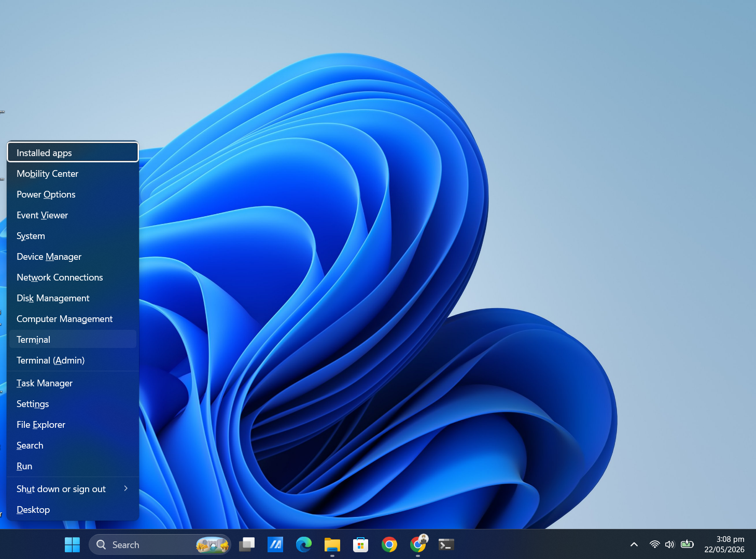This screenshot has height=559, width=756.
Task: Open the clock showing 3:08 pm
Action: (730, 539)
